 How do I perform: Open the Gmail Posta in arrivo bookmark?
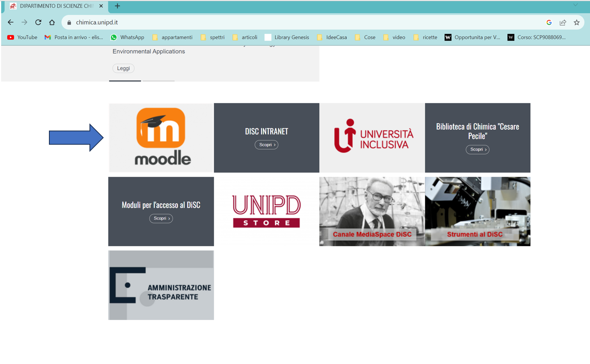[x=74, y=37]
